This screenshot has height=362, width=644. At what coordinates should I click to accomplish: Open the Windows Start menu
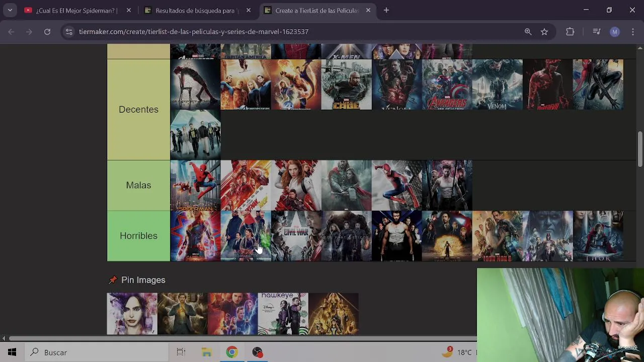[x=12, y=352]
